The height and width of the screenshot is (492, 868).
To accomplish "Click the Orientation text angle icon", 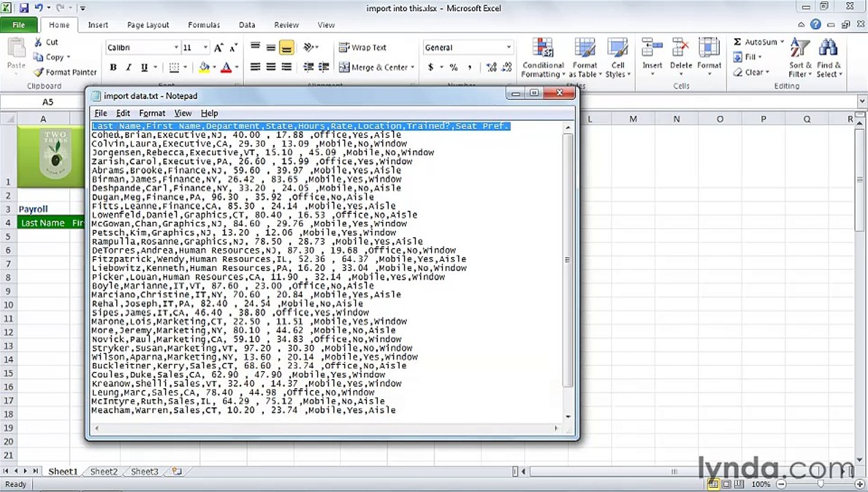I will (308, 47).
